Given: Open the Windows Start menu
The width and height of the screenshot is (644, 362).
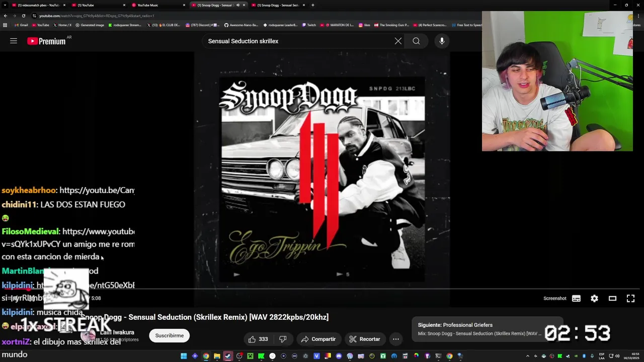Looking at the screenshot, I should point(184,356).
